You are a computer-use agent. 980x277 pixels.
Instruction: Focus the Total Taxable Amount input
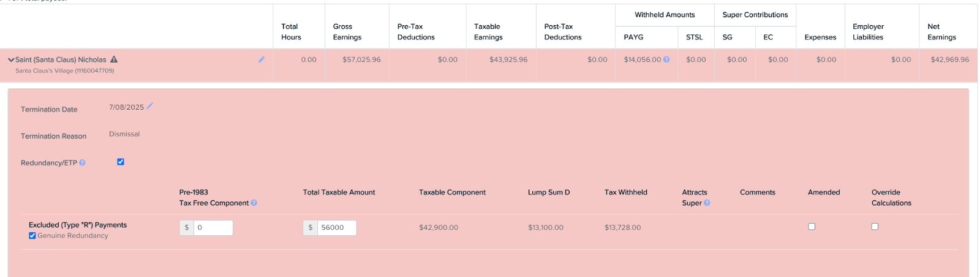coord(336,227)
